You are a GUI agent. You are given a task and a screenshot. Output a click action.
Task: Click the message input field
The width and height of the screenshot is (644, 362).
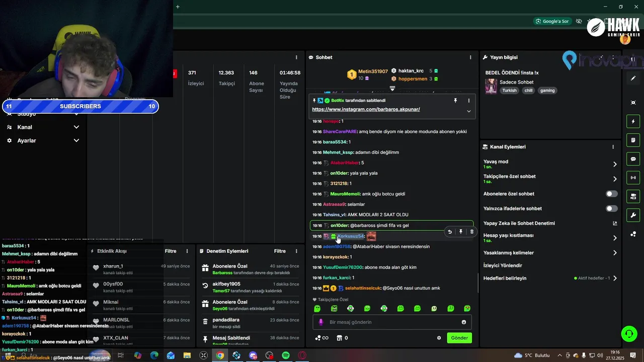point(391,322)
